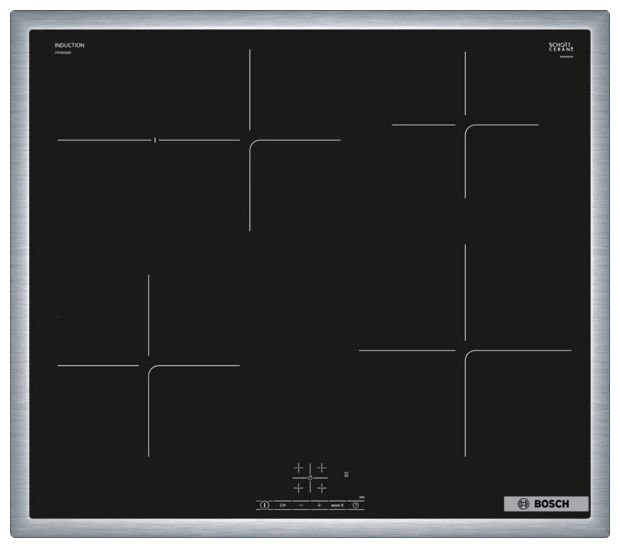The image size is (620, 548).
Task: Tap the power on/off touch key
Action: click(x=265, y=505)
